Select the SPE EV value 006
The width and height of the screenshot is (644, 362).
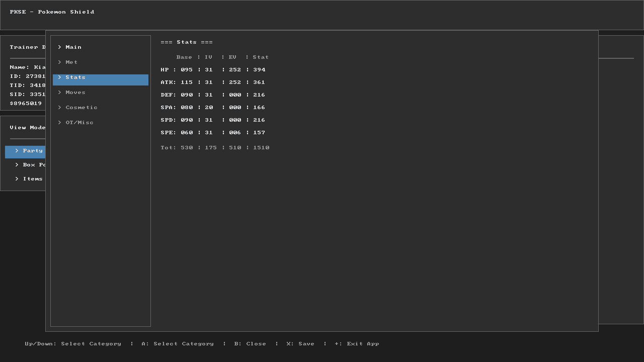(235, 133)
